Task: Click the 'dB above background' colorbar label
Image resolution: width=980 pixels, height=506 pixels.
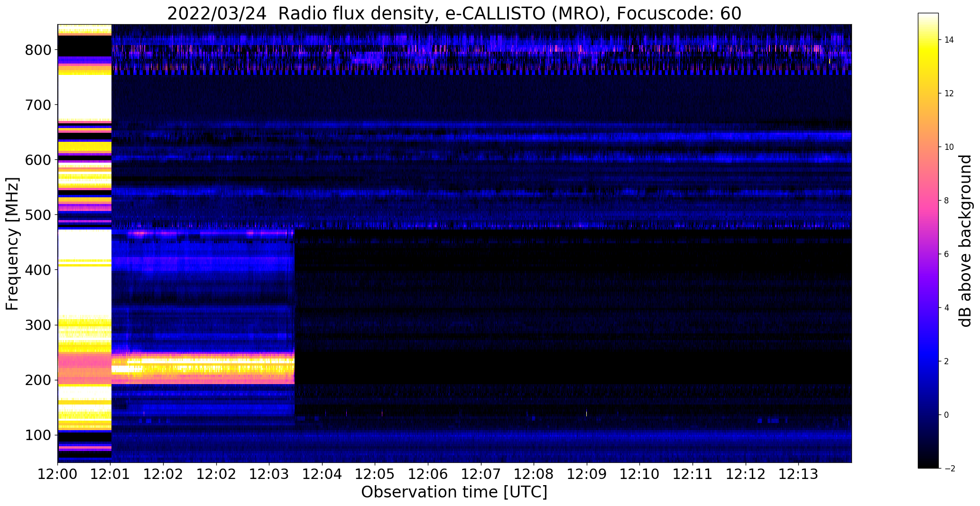Action: click(x=965, y=240)
